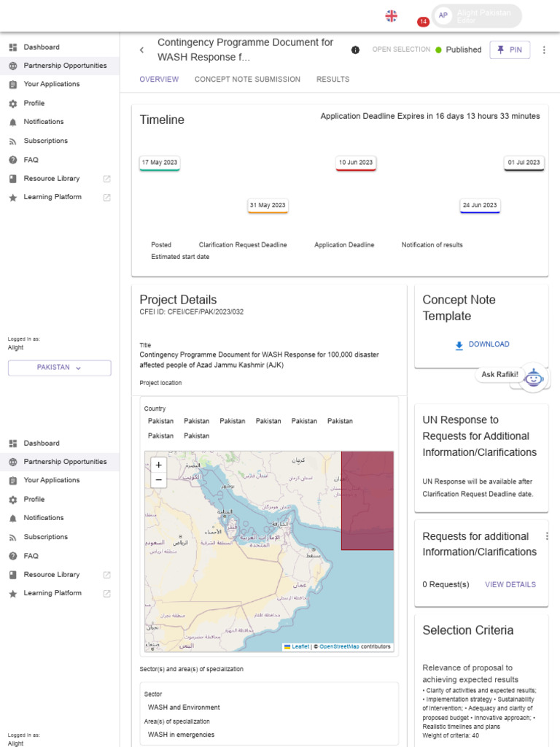Screen dimensions: 560x747
Task: Click the 10 Jun 2023 timeline marker
Action: 356,163
